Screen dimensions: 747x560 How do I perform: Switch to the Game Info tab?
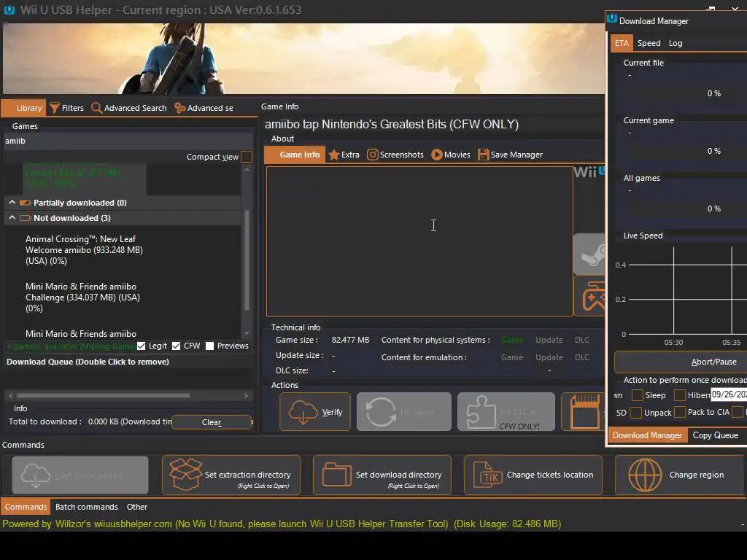[295, 155]
